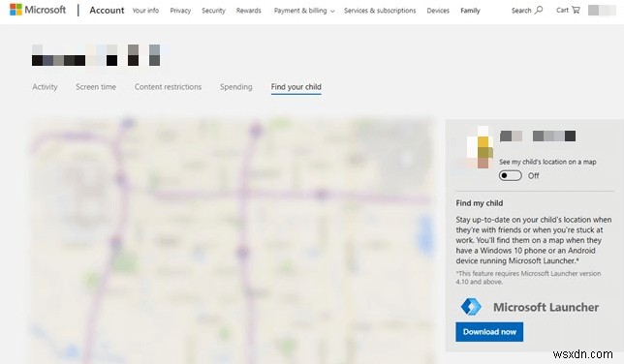Open the Family menu item
Viewport: 624px width, 364px height.
[x=470, y=11]
